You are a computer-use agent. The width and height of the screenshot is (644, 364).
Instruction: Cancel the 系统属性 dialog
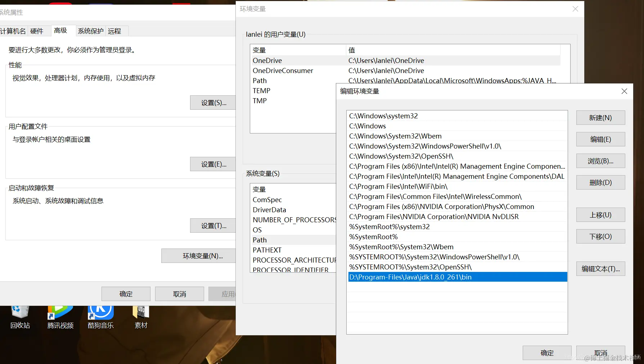180,294
